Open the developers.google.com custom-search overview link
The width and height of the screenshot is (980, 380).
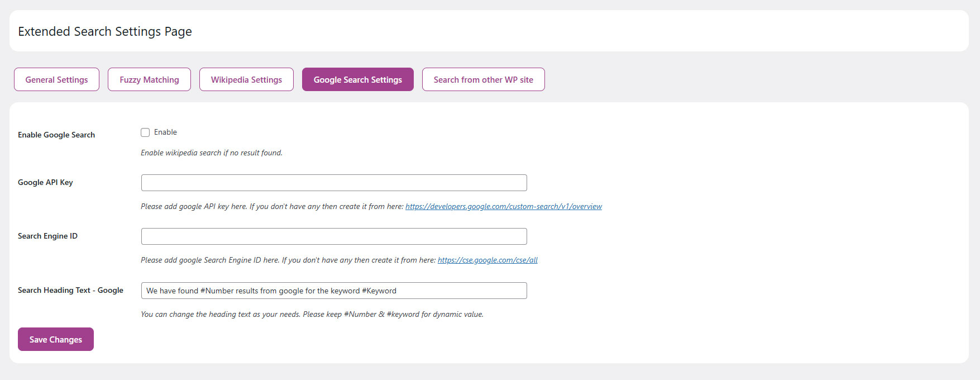503,207
